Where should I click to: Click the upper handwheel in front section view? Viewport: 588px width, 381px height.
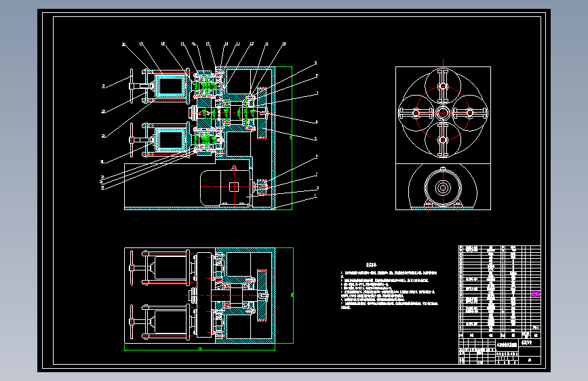coord(132,86)
